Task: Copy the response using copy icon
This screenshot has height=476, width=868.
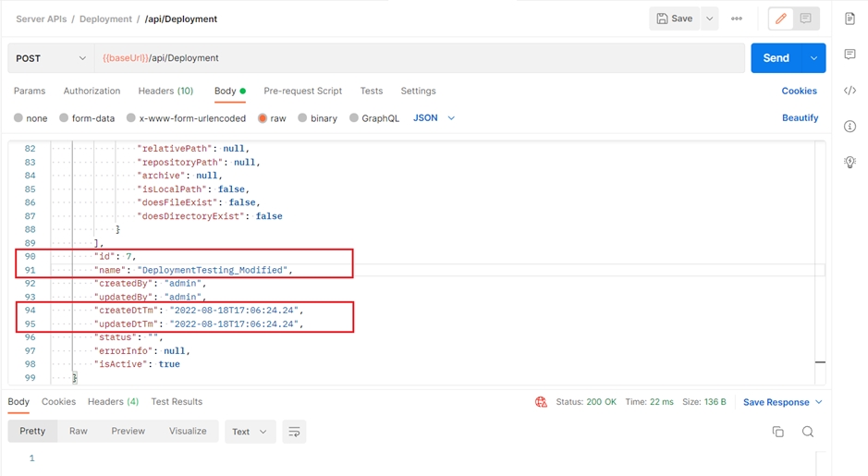Action: pos(777,432)
